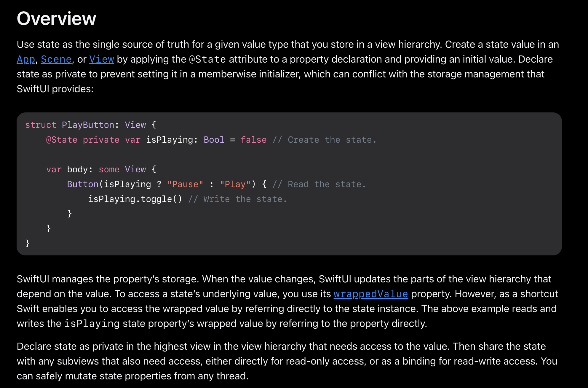Click the @State inline code in the paragraph

(x=207, y=59)
